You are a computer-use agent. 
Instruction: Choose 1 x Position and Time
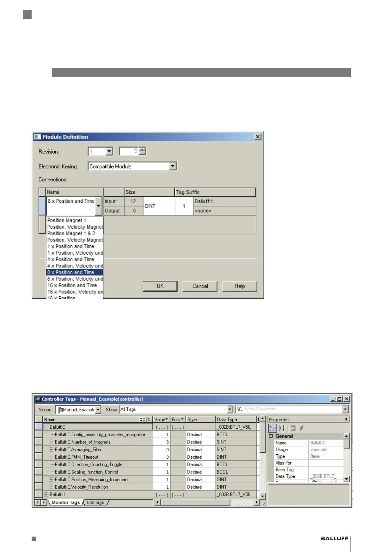pyautogui.click(x=75, y=246)
